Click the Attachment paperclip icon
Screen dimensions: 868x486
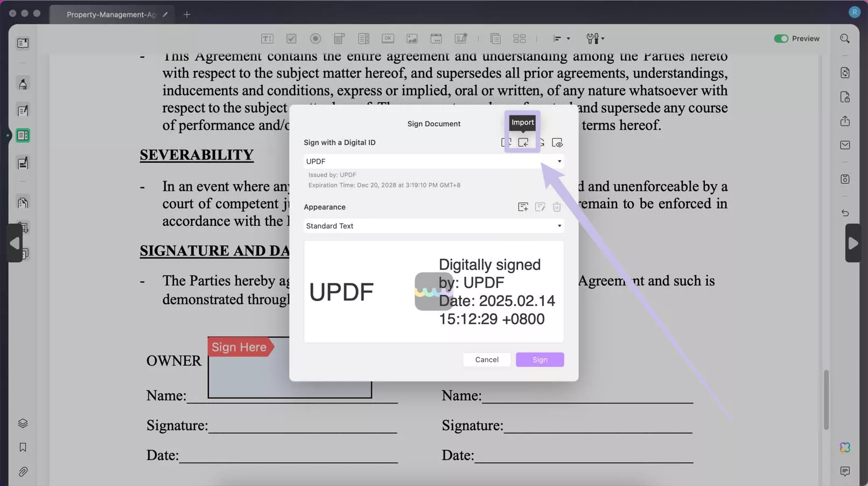tap(23, 472)
